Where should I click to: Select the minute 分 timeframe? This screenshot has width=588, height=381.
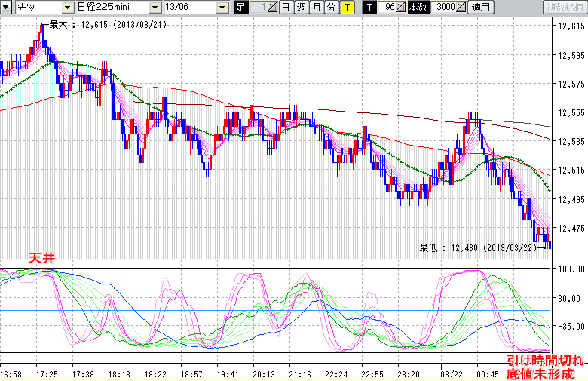pyautogui.click(x=331, y=8)
